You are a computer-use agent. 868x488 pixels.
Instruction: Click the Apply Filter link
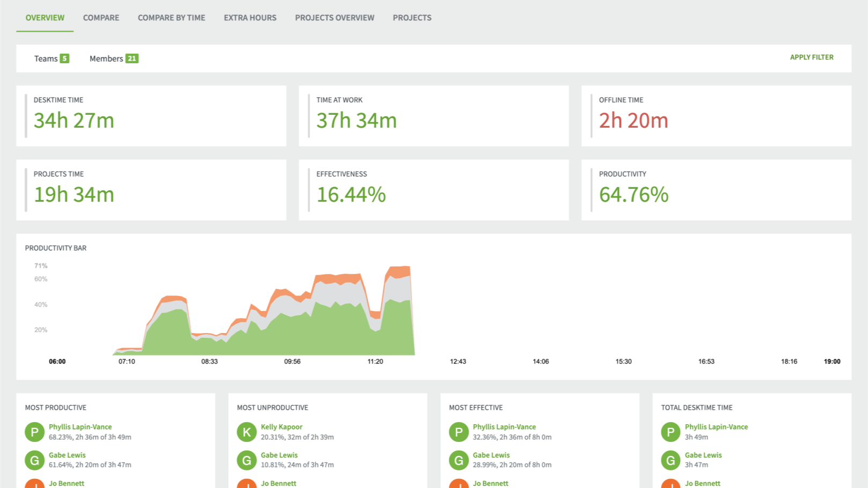(812, 57)
